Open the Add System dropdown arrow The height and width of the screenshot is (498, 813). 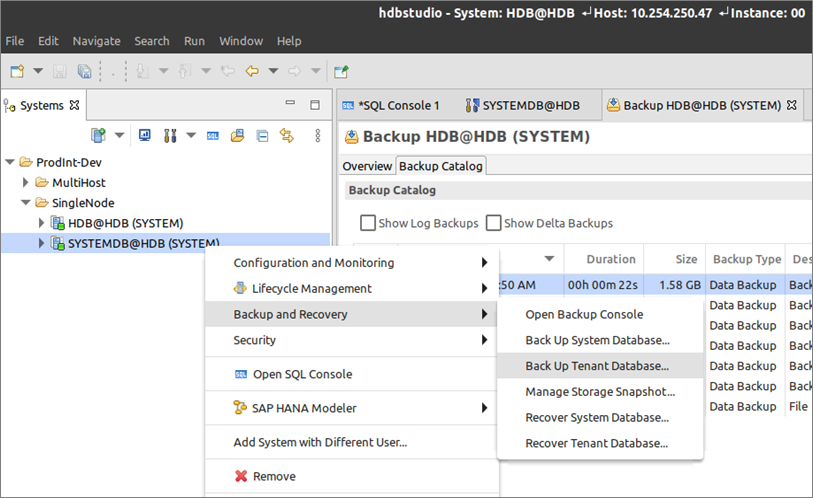click(119, 135)
